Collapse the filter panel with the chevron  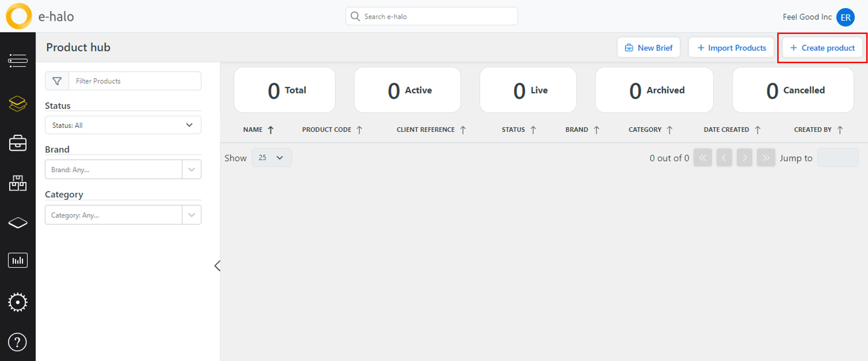217,266
